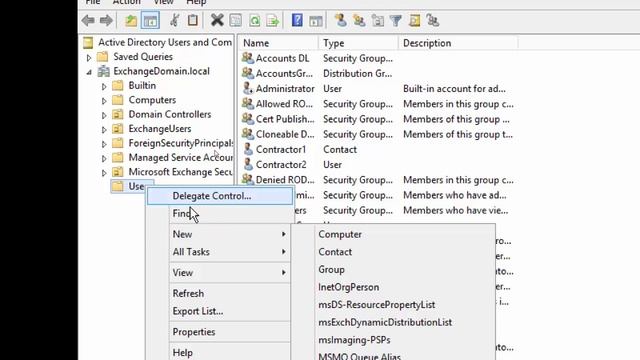Click the Accounts DL group icon
This screenshot has height=360, width=640.
click(247, 58)
